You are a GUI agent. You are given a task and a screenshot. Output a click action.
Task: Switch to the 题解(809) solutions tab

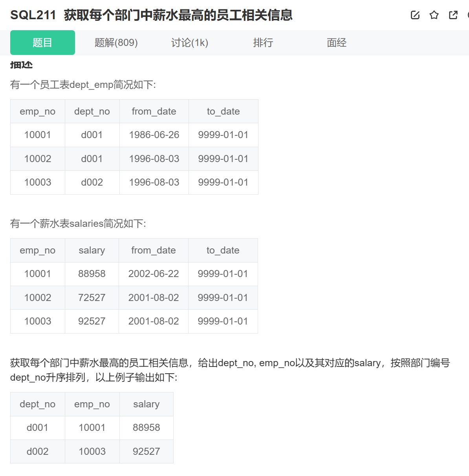pyautogui.click(x=115, y=42)
